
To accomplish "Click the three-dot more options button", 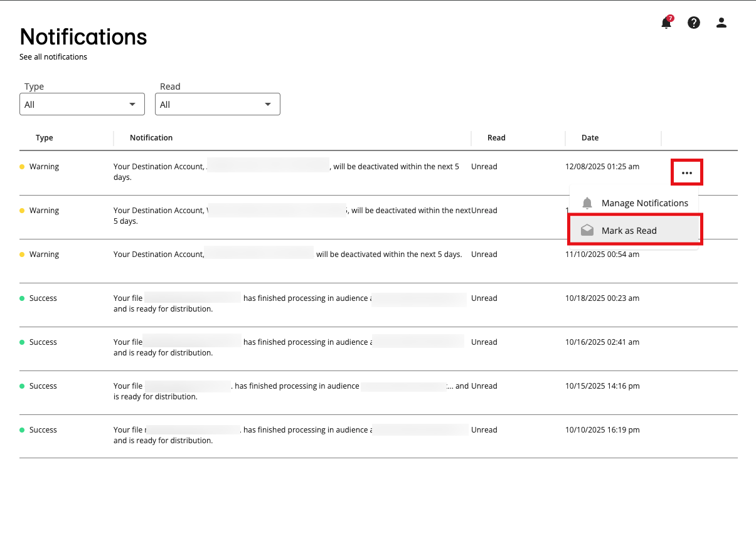I will 687,172.
